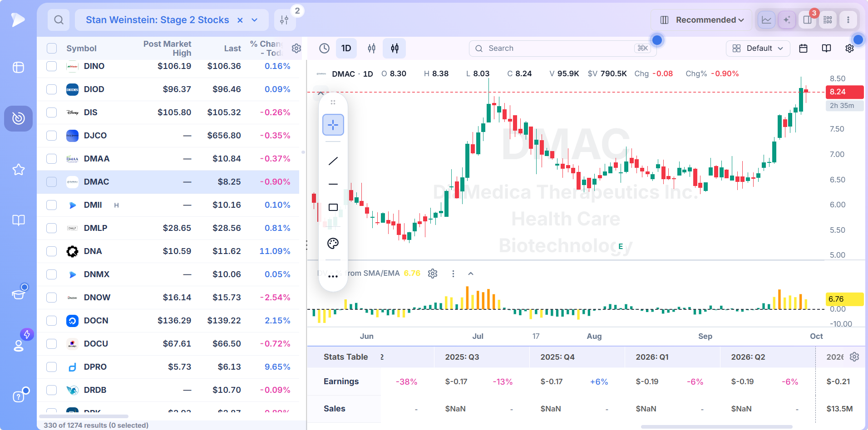The width and height of the screenshot is (868, 430).
Task: Open the layout panel icon in sidebar
Action: 18,68
